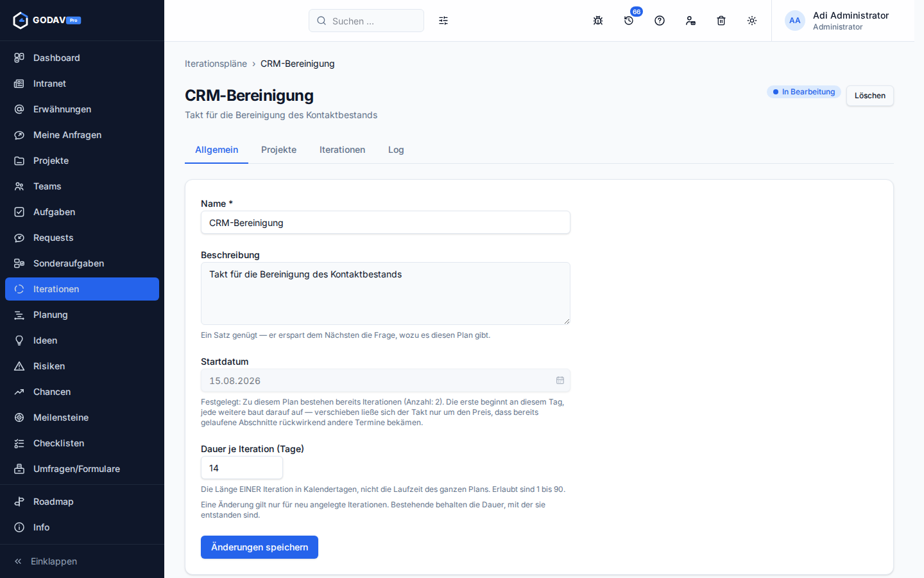The height and width of the screenshot is (578, 924).
Task: Open search filter sliders icon
Action: [443, 21]
